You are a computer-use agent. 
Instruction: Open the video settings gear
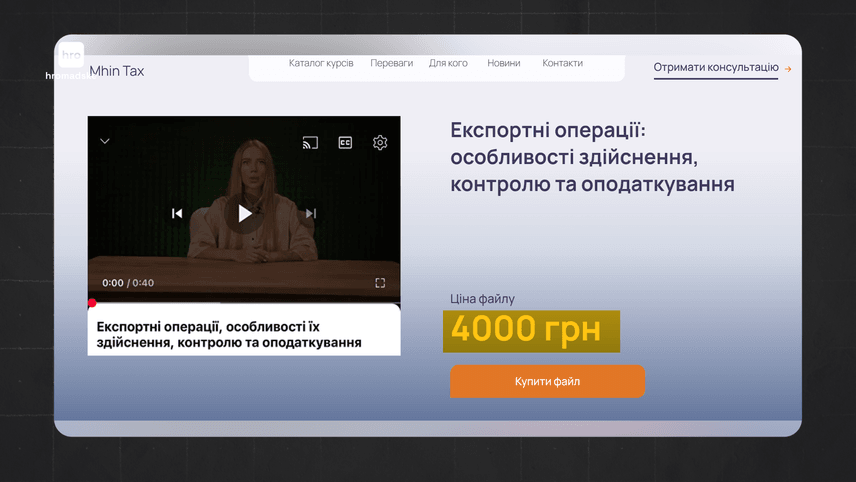tap(380, 143)
